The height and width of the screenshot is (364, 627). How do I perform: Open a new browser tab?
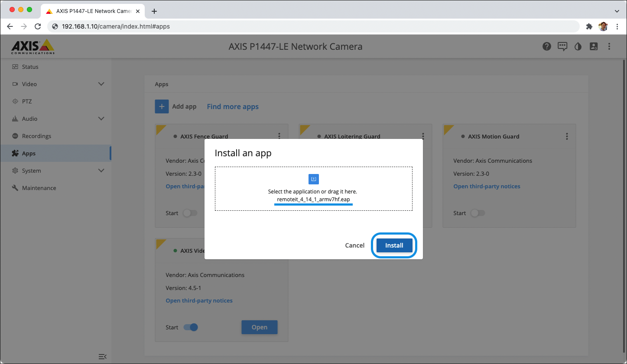pos(154,11)
